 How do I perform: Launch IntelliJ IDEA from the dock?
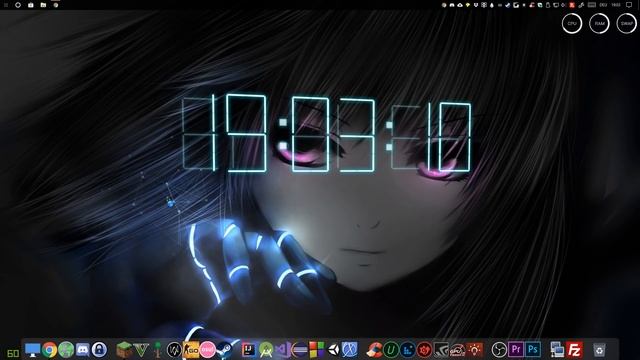[x=249, y=350]
